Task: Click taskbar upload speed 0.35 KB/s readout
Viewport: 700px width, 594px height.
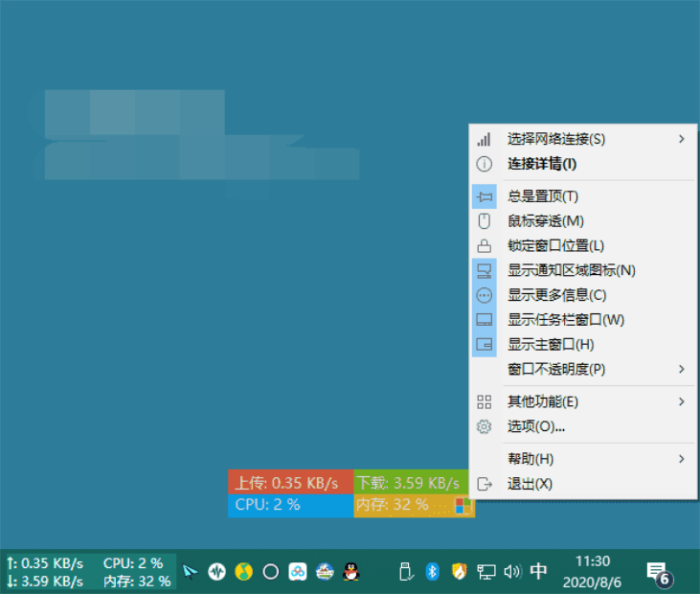Action: (45, 563)
